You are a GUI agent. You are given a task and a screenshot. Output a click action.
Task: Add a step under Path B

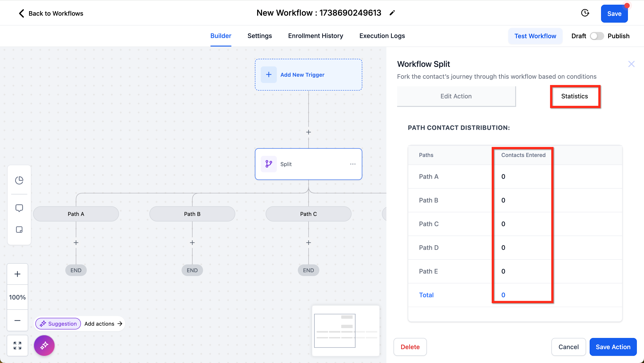pos(192,242)
